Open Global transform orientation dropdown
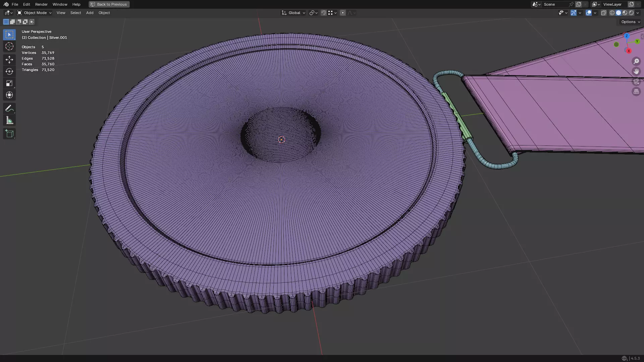 pyautogui.click(x=293, y=13)
